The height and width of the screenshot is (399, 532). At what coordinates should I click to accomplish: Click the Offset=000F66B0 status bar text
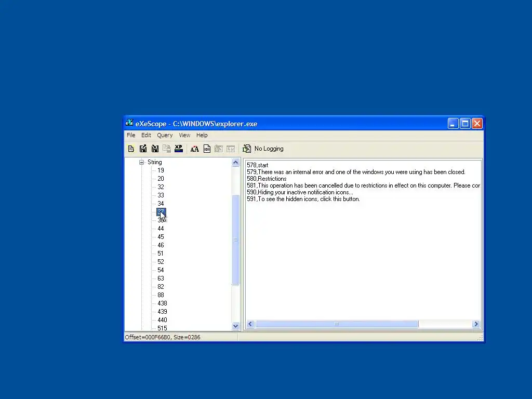tap(163, 337)
